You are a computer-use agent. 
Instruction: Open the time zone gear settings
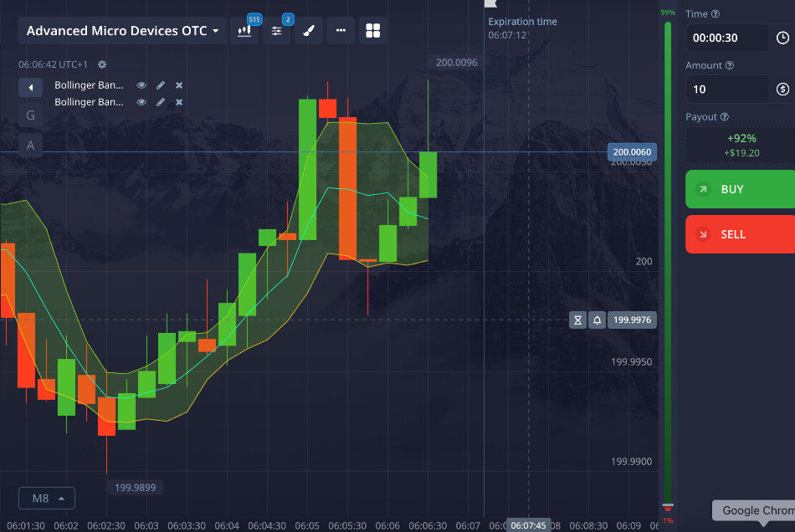[x=102, y=64]
